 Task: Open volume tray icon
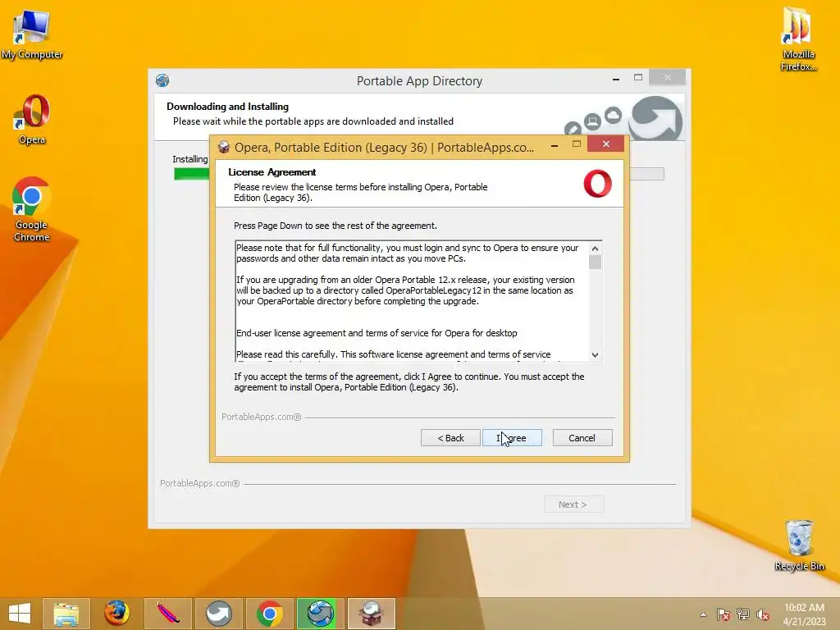[763, 614]
